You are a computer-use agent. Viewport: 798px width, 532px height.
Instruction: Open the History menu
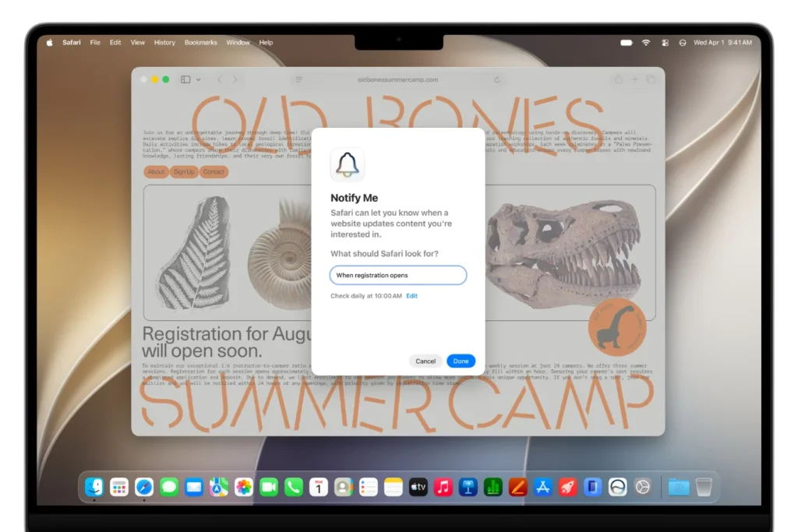[x=164, y=43]
